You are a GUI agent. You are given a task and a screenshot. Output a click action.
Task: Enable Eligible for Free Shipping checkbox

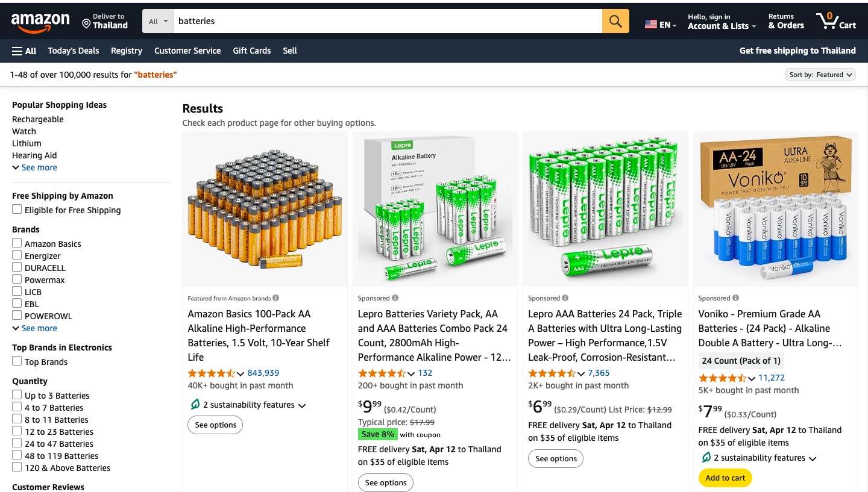tap(17, 210)
